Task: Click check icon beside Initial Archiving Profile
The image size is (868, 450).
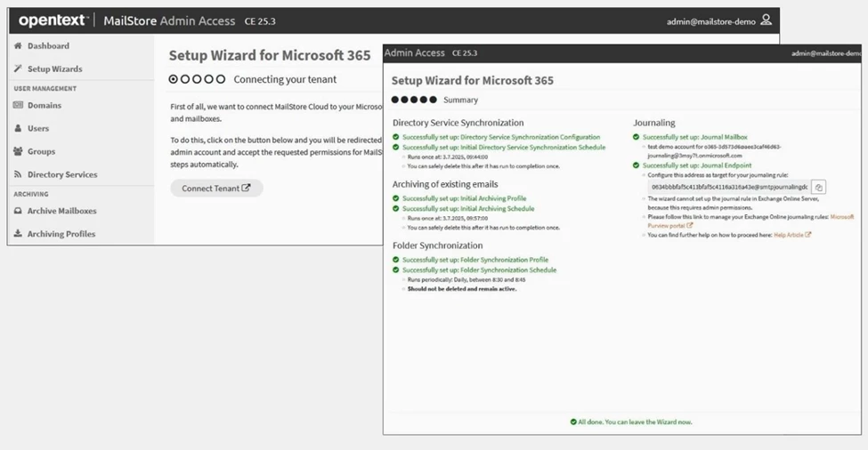Action: 396,198
